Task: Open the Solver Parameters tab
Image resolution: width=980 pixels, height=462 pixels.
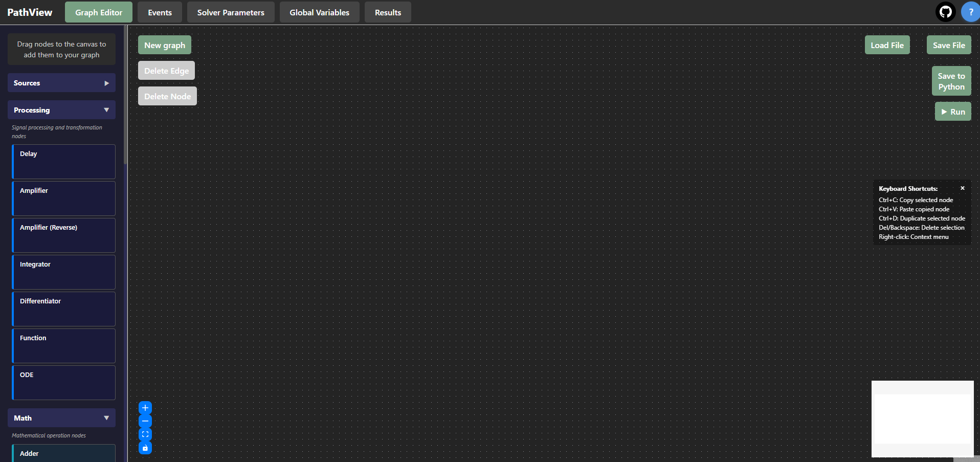Action: [x=231, y=12]
